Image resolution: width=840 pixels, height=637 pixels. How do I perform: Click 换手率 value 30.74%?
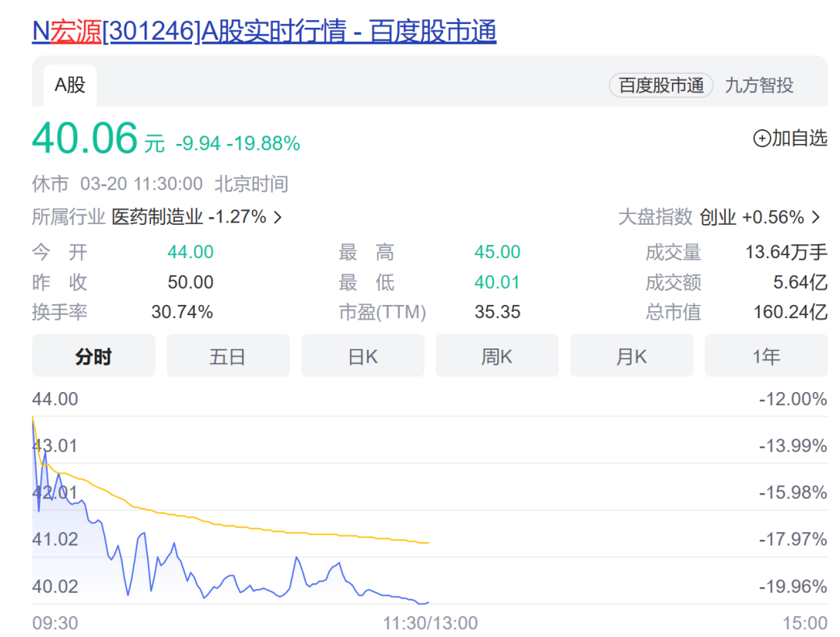(182, 312)
